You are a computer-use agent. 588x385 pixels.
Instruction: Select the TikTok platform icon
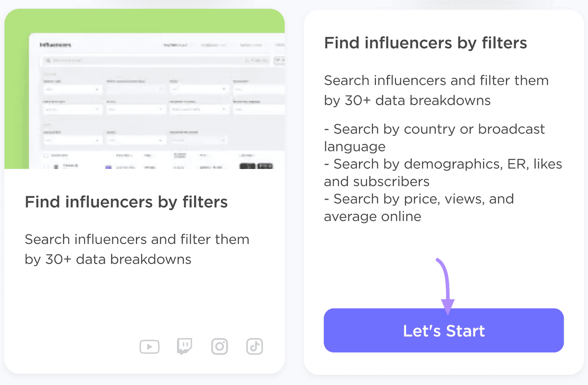(x=254, y=346)
